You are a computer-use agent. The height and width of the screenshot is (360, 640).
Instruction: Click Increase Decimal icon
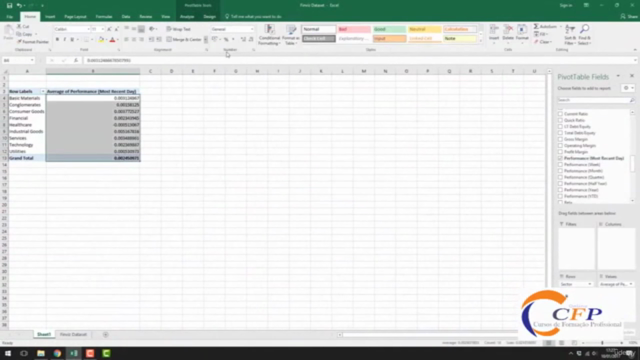[x=243, y=40]
